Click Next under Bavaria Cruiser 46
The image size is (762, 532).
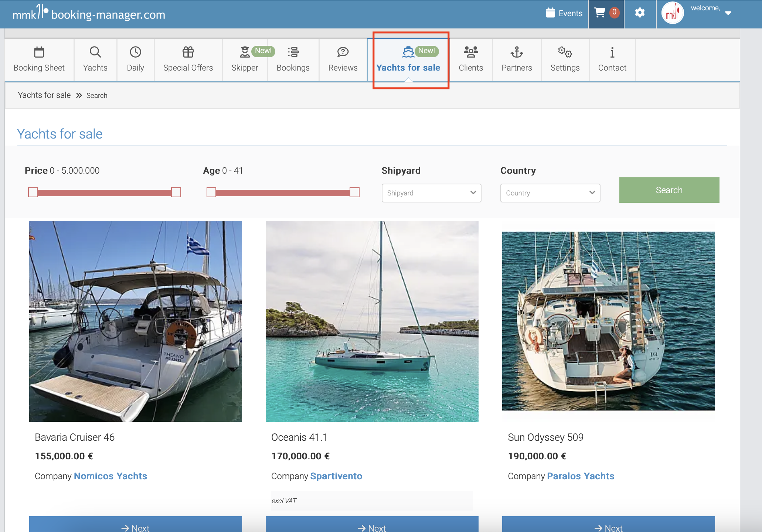[x=136, y=525]
